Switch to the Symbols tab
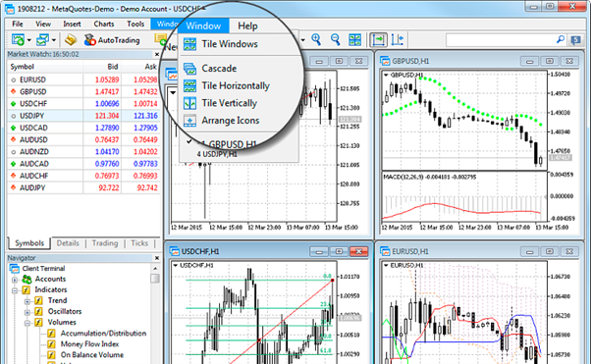Image resolution: width=591 pixels, height=364 pixels. (x=29, y=243)
